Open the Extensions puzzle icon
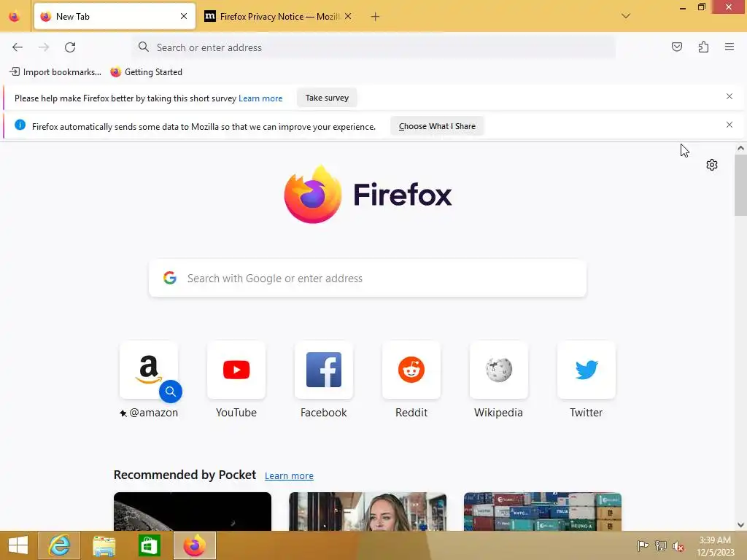The width and height of the screenshot is (747, 560). [x=703, y=47]
